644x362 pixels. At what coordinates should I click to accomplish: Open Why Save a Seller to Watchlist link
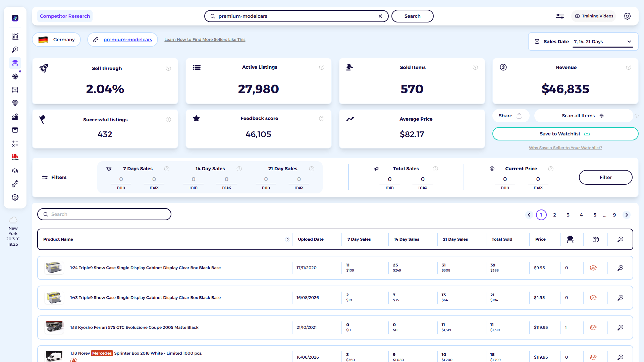click(x=565, y=148)
